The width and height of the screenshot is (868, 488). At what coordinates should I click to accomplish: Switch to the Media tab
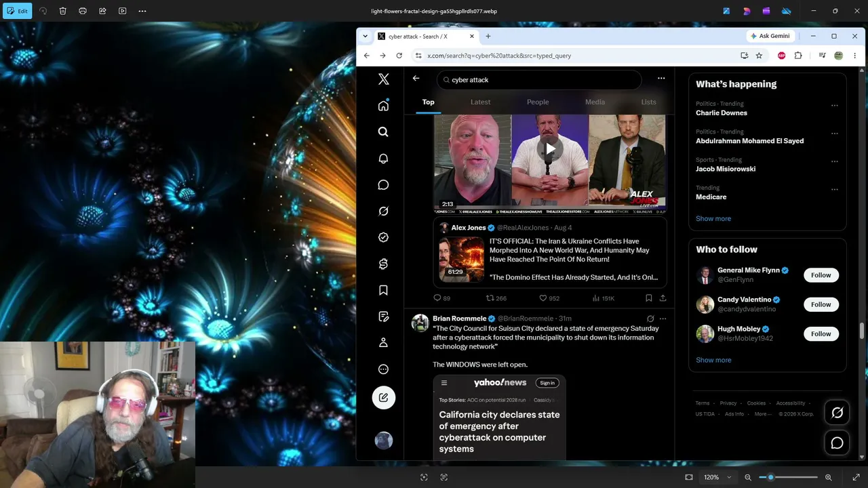(x=595, y=102)
